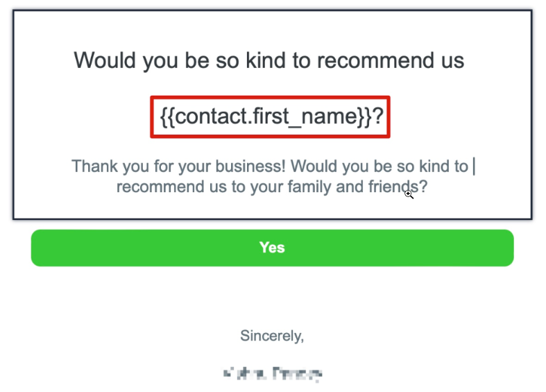Click the zoom magnifier icon near 'friends'
Image resolution: width=546 pixels, height=392 pixels.
click(409, 195)
